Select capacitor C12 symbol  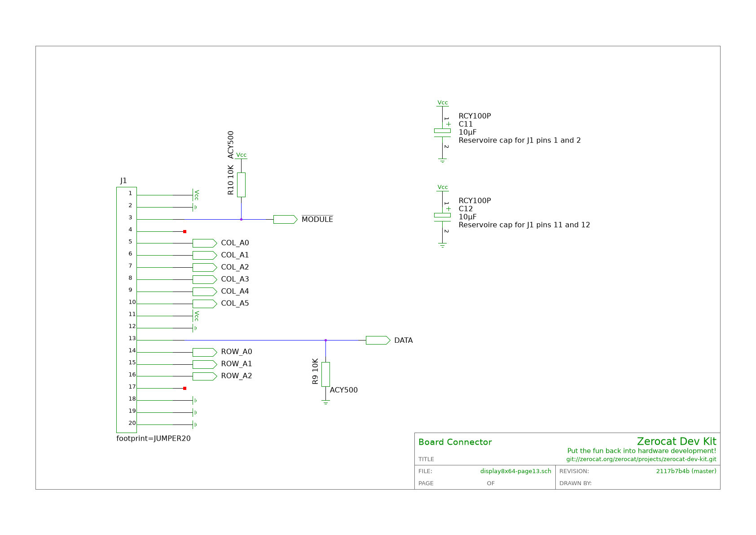click(442, 217)
